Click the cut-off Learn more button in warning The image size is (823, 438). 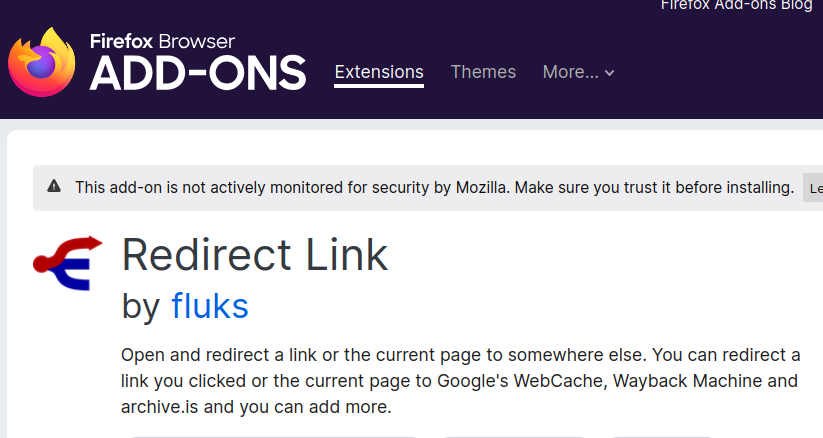[813, 187]
